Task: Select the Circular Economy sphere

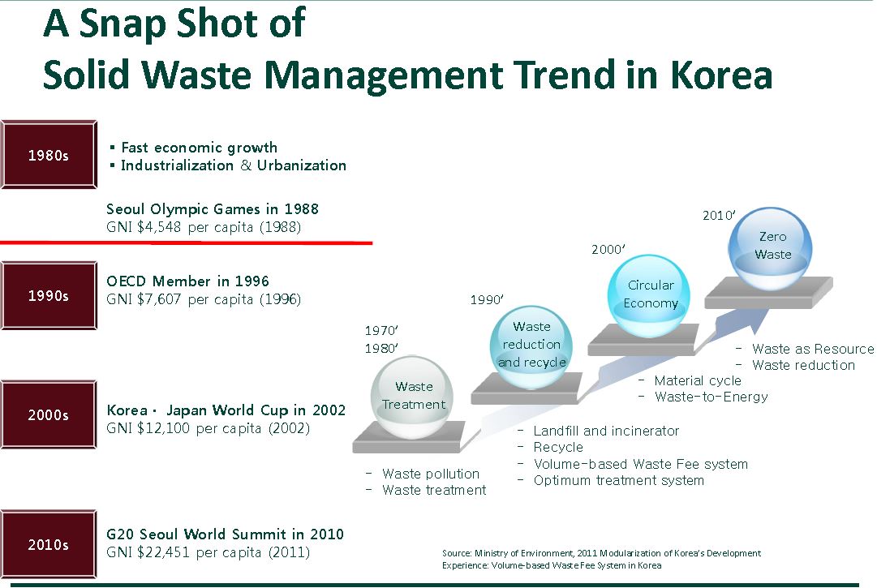Action: 649,296
